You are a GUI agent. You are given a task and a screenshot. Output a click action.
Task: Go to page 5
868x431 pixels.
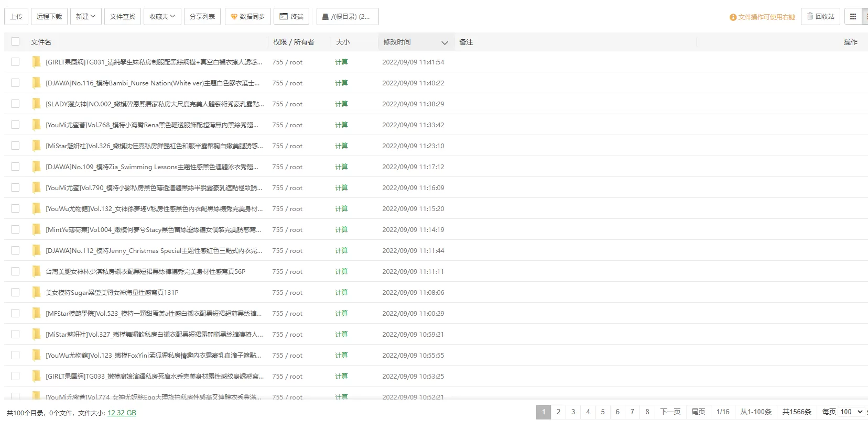(x=603, y=412)
